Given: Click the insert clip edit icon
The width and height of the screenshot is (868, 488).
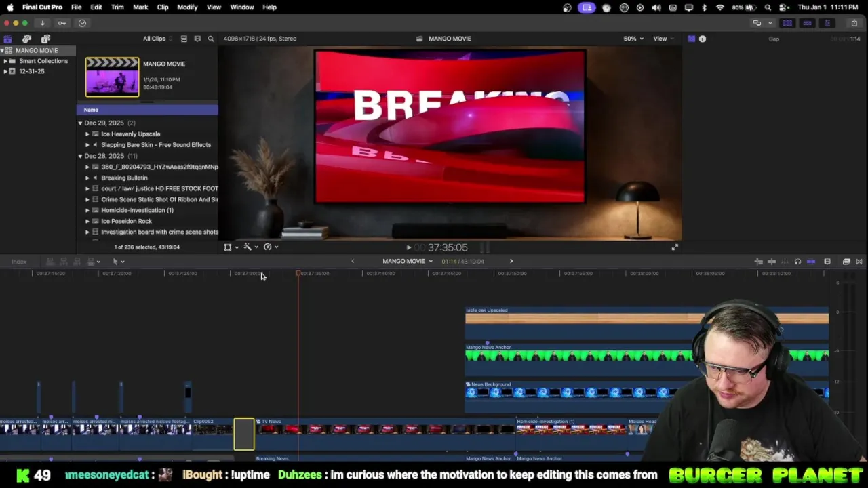Looking at the screenshot, I should tap(64, 262).
